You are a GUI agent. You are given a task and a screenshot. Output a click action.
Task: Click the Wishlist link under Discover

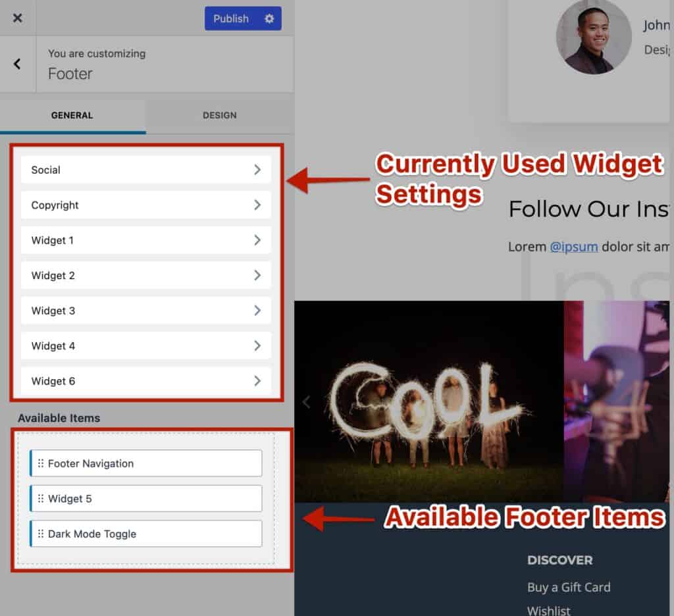click(548, 609)
